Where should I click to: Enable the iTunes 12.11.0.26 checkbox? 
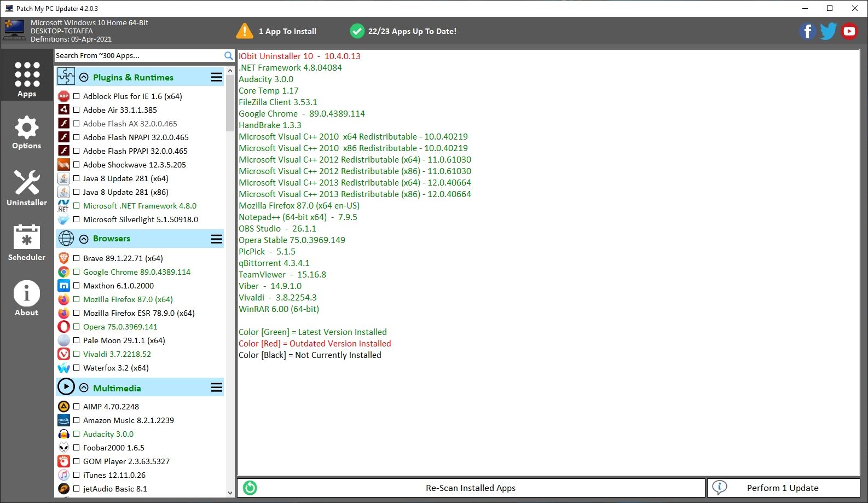coord(77,475)
